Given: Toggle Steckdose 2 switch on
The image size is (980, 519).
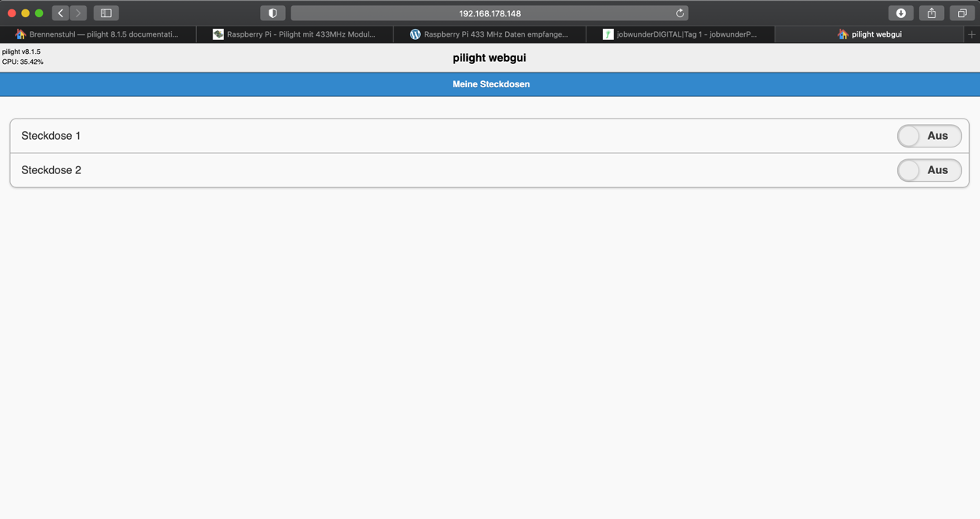Looking at the screenshot, I should click(x=928, y=170).
